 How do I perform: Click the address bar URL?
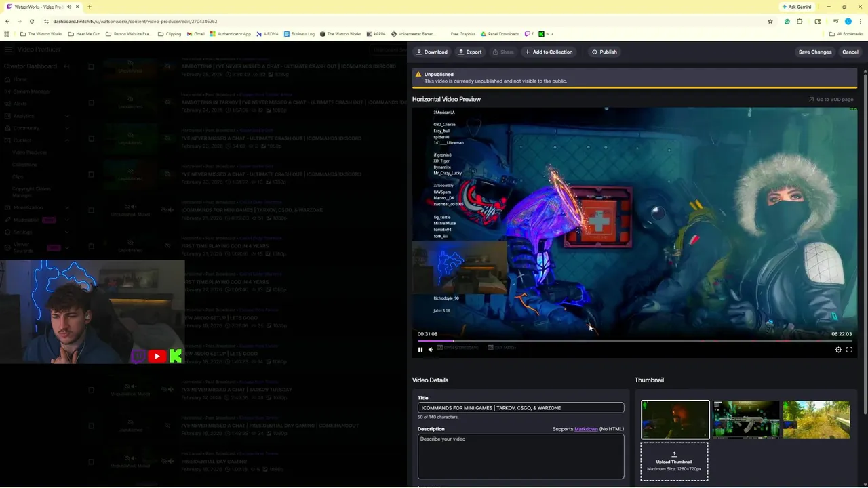(x=135, y=21)
